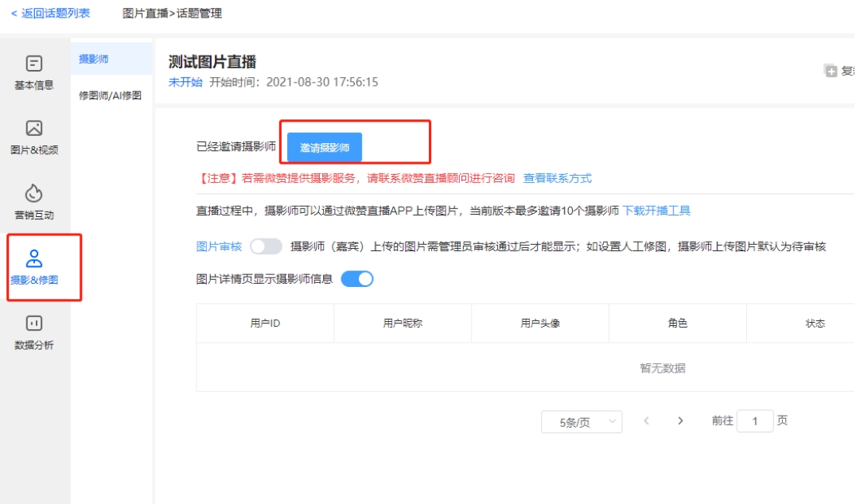Focus the 前往 page number input
The image size is (860, 504).
(x=755, y=421)
